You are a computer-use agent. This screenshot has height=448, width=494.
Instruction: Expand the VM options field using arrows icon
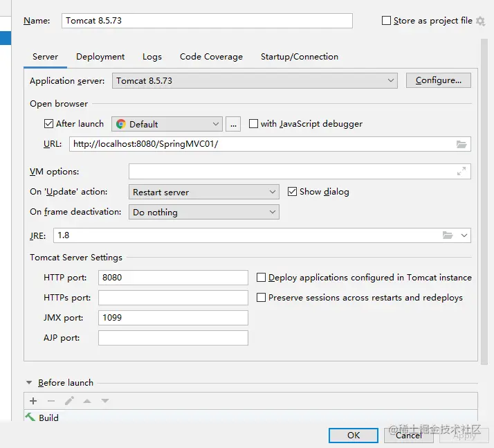tap(461, 171)
